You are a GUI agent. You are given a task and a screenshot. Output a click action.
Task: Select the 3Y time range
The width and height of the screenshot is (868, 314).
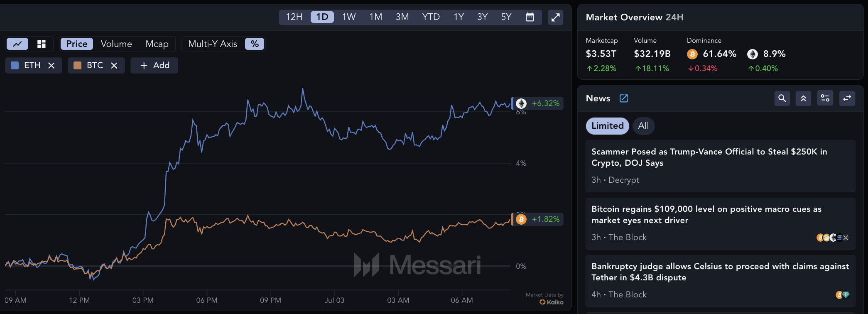482,17
